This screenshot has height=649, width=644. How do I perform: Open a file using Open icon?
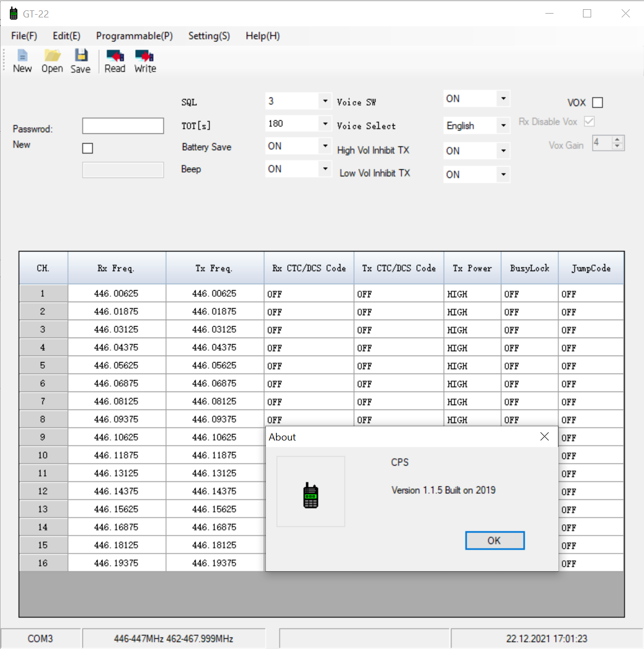pos(52,62)
